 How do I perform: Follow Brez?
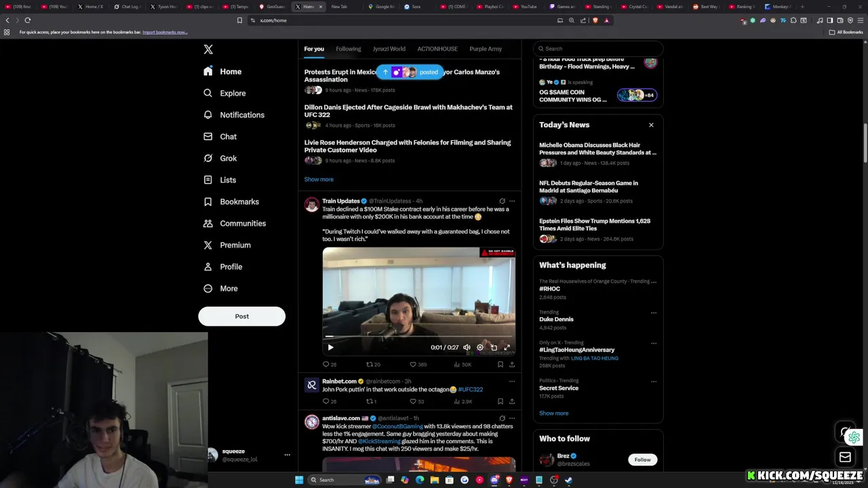(x=642, y=460)
